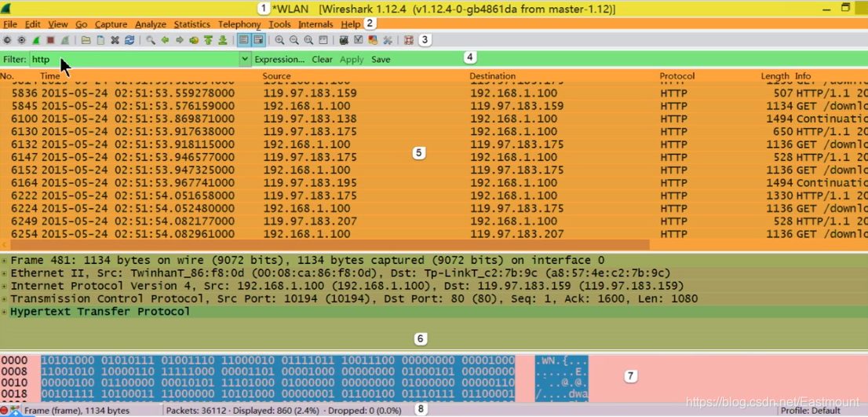
Task: Open the Capture menu
Action: pyautogui.click(x=111, y=24)
